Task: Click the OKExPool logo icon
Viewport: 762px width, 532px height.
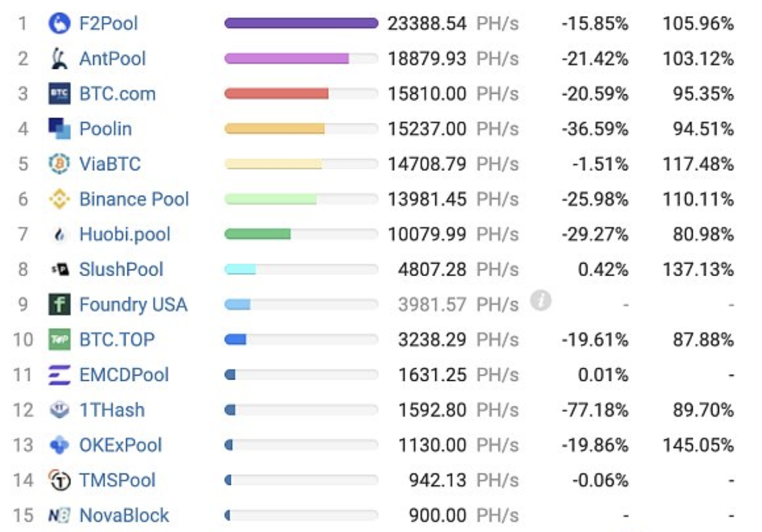Action: coord(59,445)
